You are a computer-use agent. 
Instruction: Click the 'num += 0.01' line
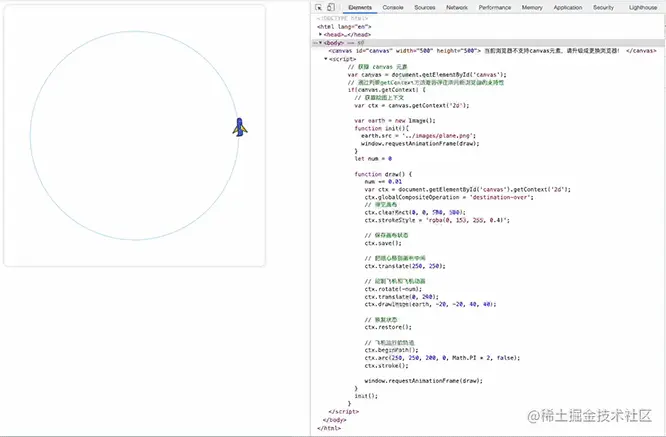[383, 182]
